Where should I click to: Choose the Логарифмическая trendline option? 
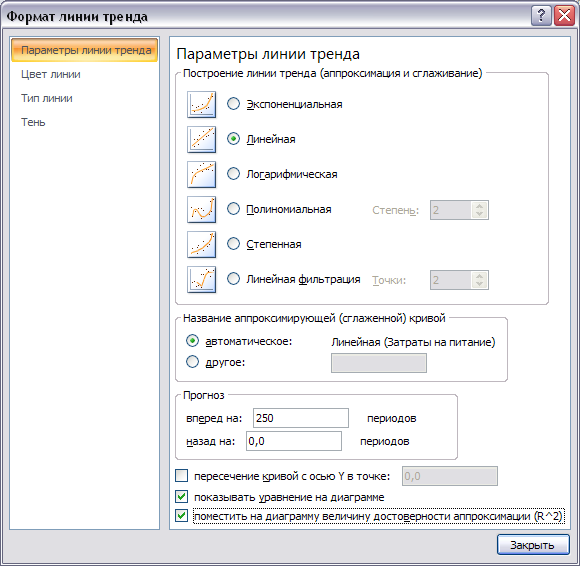click(x=233, y=173)
